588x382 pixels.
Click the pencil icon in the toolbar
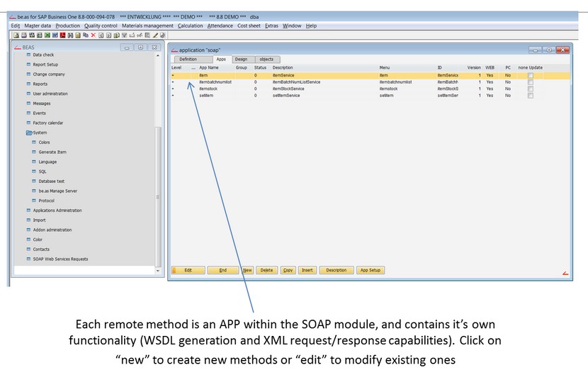tap(155, 35)
